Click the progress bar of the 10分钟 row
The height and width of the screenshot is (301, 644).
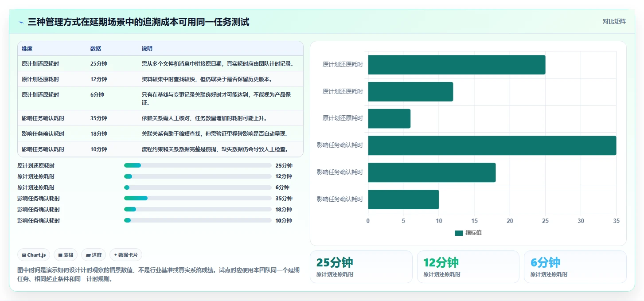pyautogui.click(x=198, y=220)
